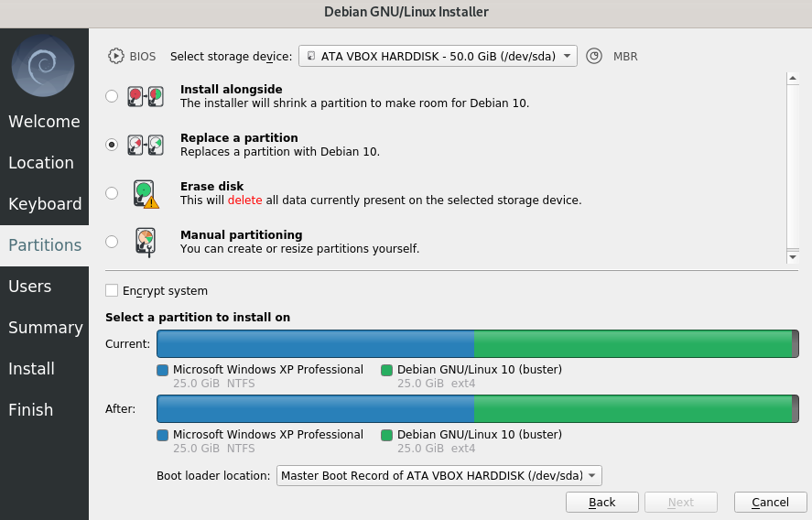Click the Debian swirl logo
The width and height of the screenshot is (812, 520).
click(44, 65)
